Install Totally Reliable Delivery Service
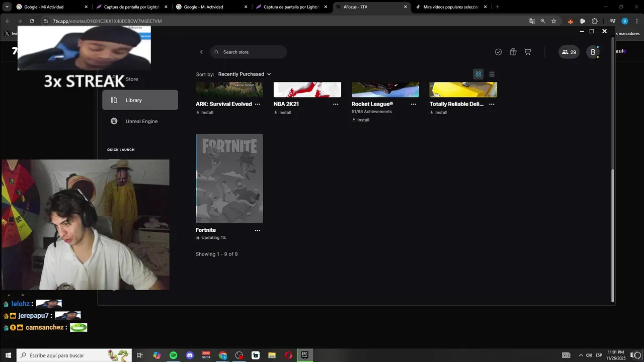 click(439, 113)
